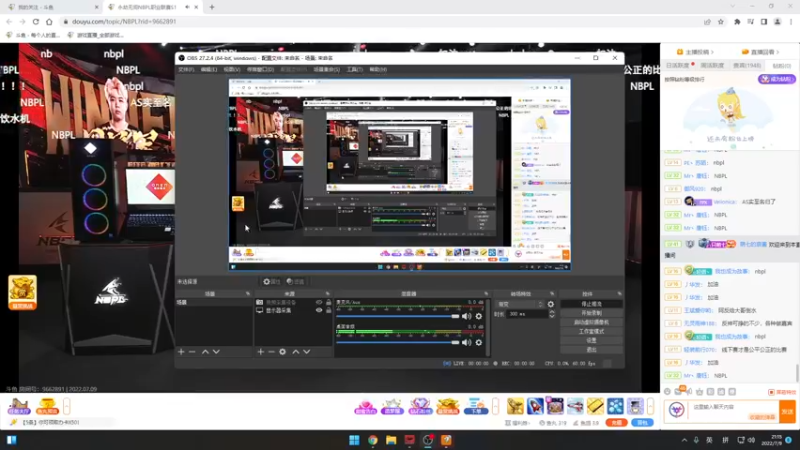
Task: Move source down in OBS Sources dock
Action: (x=307, y=352)
